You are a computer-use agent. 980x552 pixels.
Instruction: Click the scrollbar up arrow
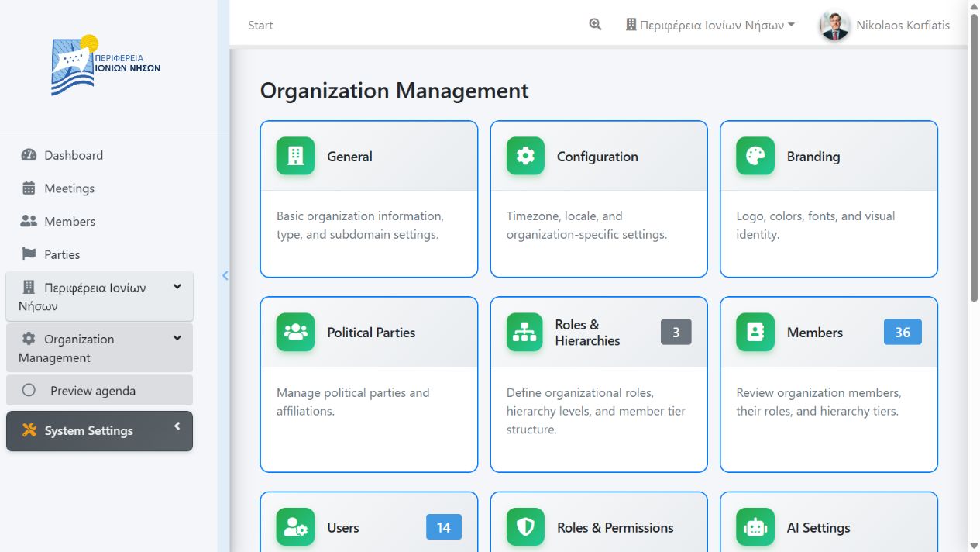[975, 6]
